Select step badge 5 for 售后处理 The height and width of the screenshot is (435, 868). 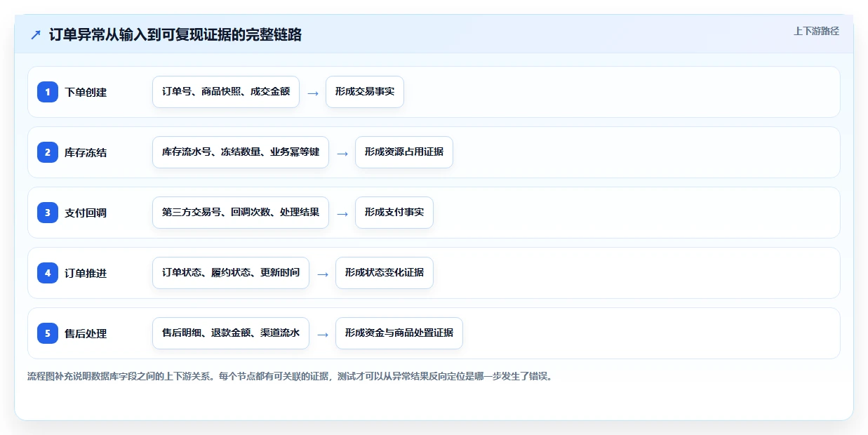pyautogui.click(x=48, y=333)
